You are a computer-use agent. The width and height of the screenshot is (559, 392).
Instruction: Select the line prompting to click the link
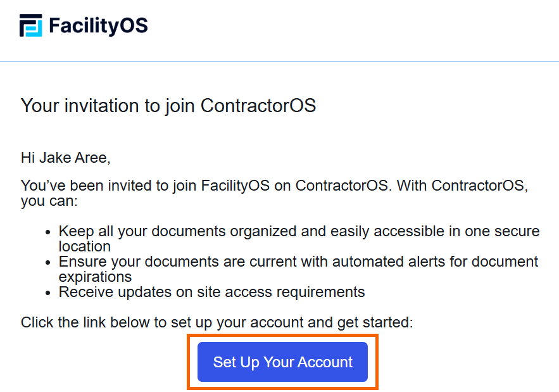(217, 322)
